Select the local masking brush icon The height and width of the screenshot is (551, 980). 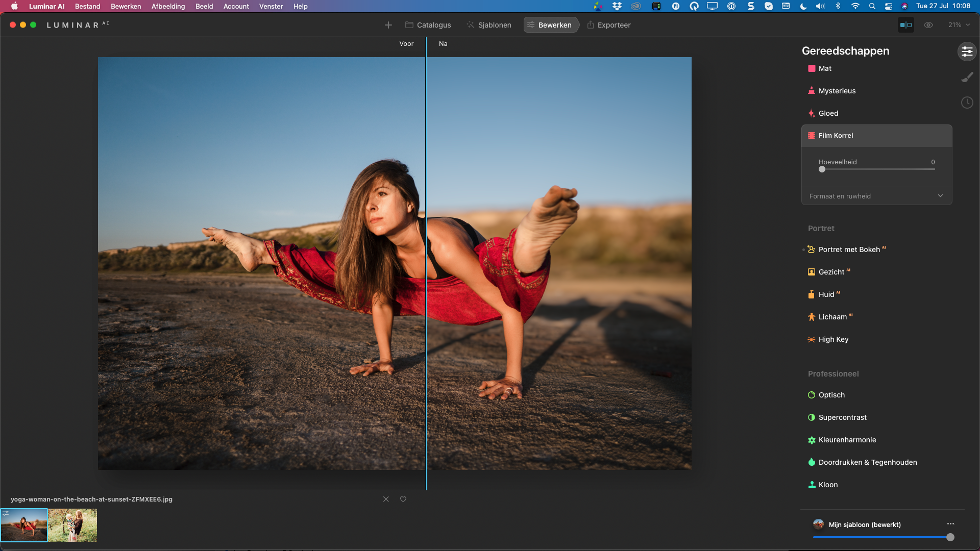coord(967,77)
